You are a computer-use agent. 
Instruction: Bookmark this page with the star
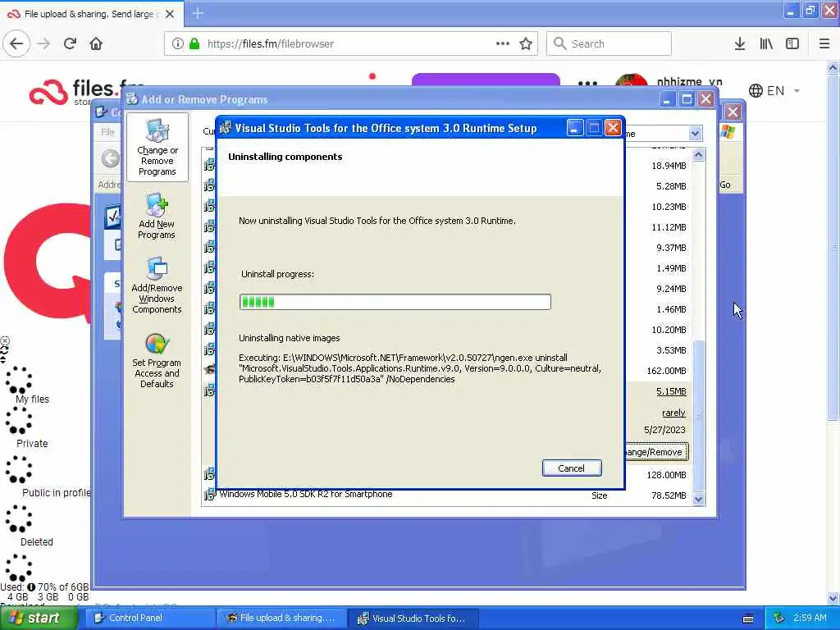coord(526,43)
